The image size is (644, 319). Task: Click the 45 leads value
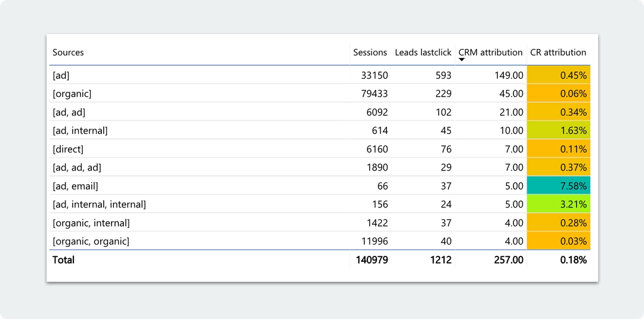coord(446,131)
